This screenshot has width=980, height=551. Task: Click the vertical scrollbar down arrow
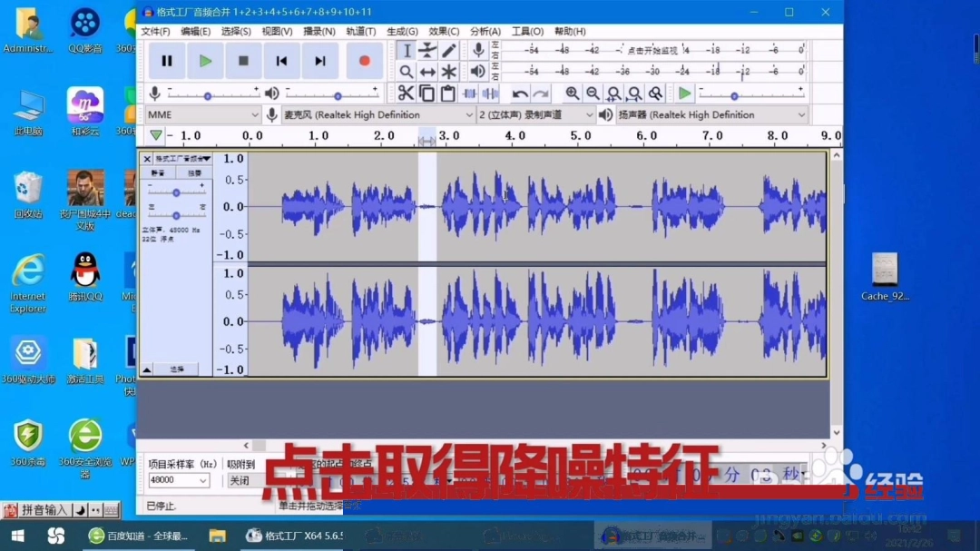pos(837,433)
